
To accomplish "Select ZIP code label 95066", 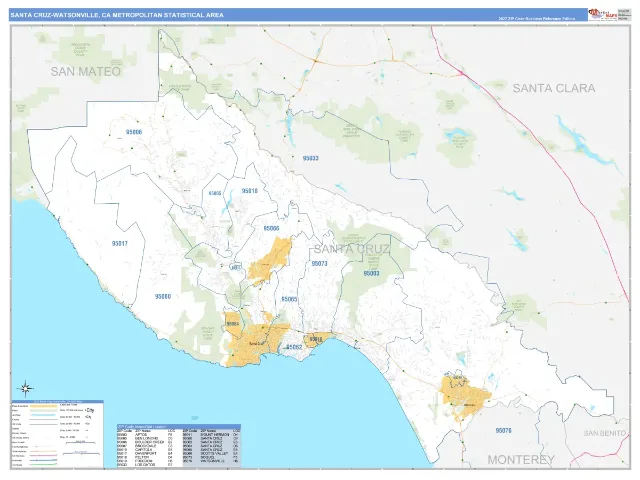I will [x=271, y=229].
